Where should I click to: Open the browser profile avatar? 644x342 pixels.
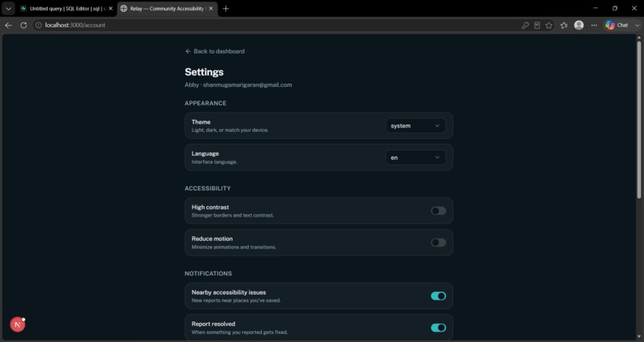coord(578,25)
